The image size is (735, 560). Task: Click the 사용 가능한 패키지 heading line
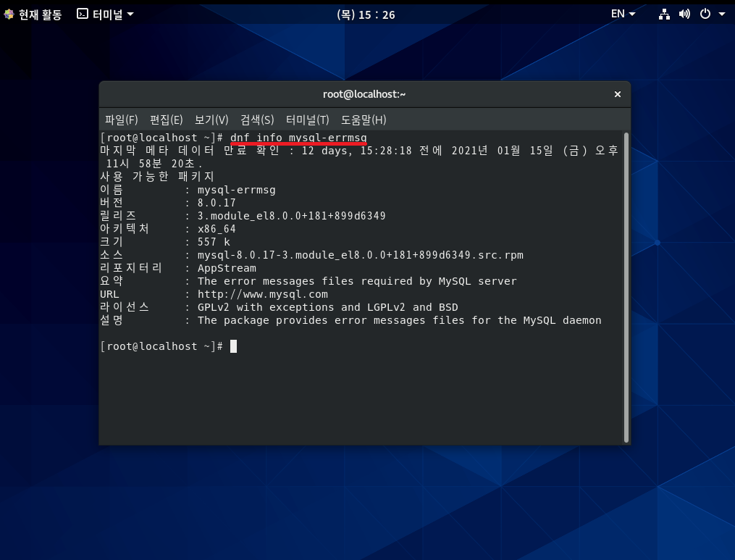[157, 176]
